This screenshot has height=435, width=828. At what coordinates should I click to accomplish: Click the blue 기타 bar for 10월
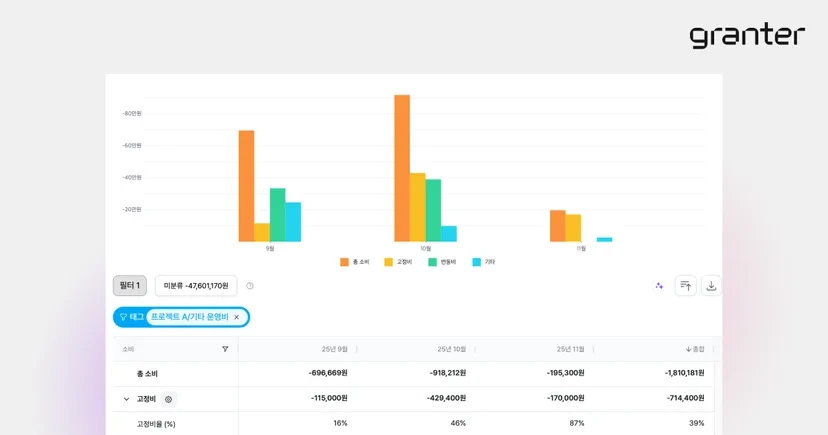449,234
